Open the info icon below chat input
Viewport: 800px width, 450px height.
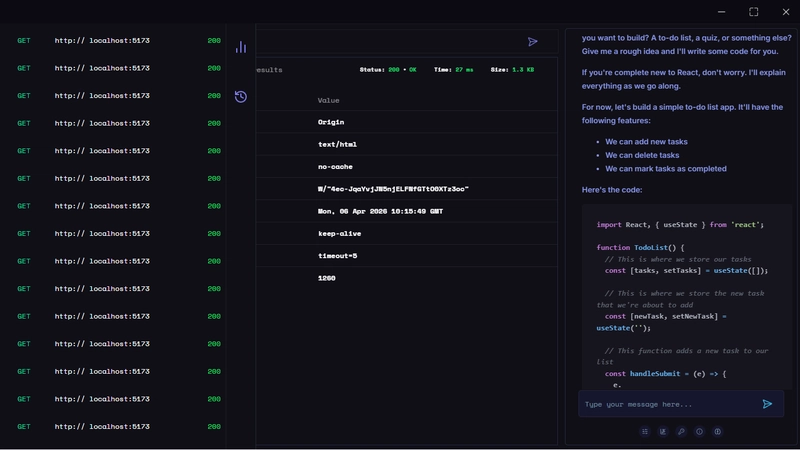pyautogui.click(x=699, y=432)
